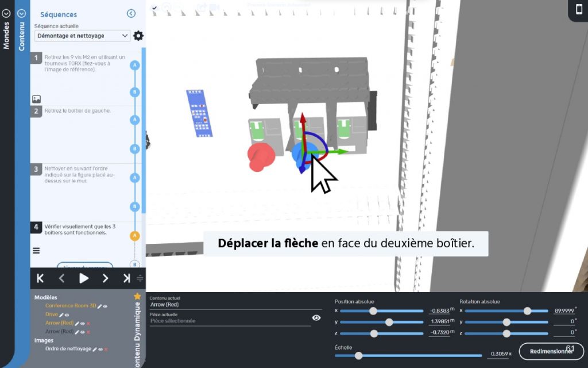Click the Échelle scale slider
The height and width of the screenshot is (368, 588).
tap(408, 355)
